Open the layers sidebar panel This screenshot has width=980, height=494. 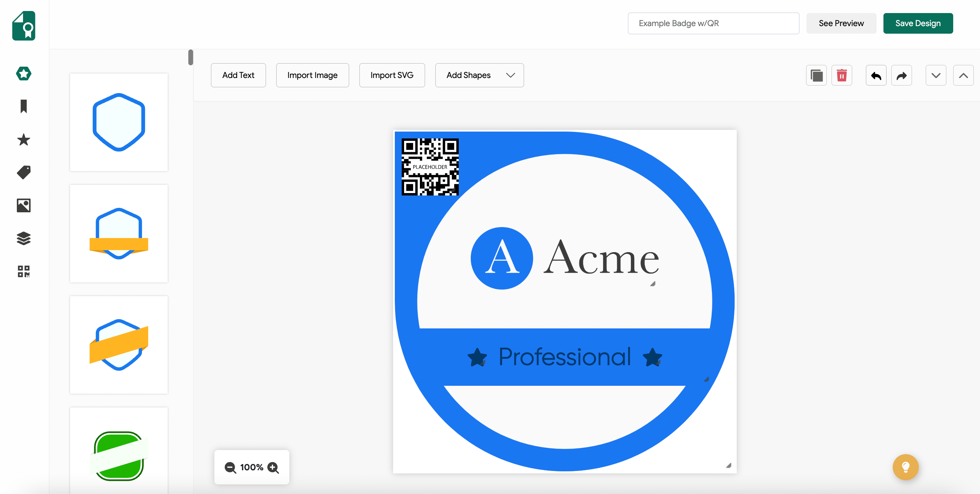(x=24, y=238)
